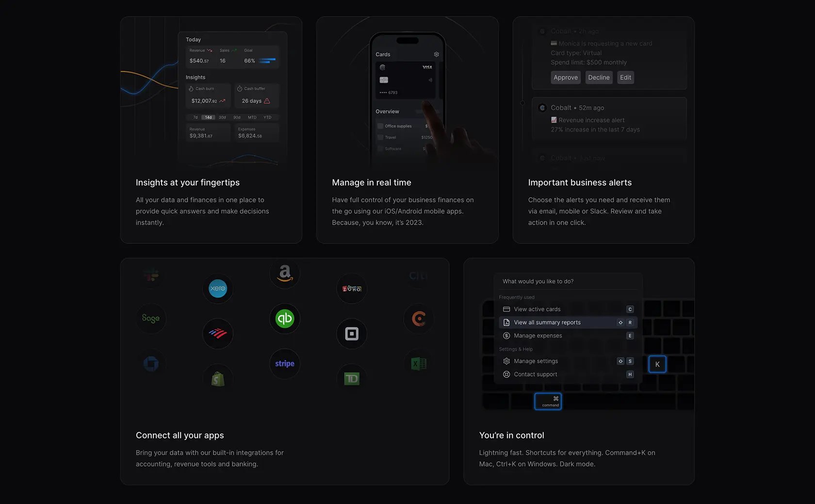Click the Stripe integration icon

pyautogui.click(x=285, y=363)
